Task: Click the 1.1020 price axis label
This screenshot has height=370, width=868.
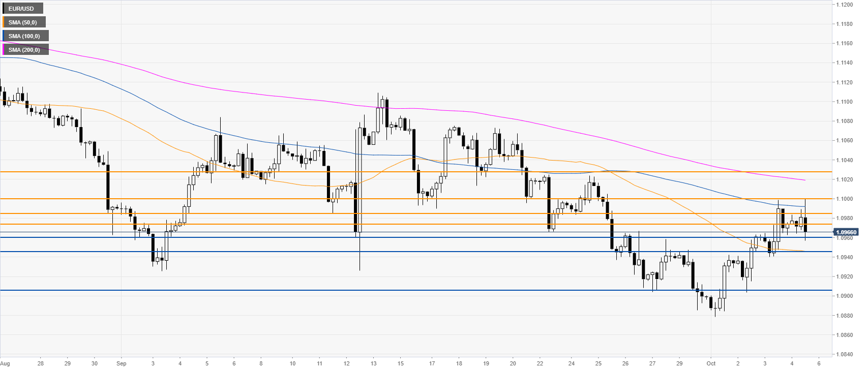Action: [845, 179]
